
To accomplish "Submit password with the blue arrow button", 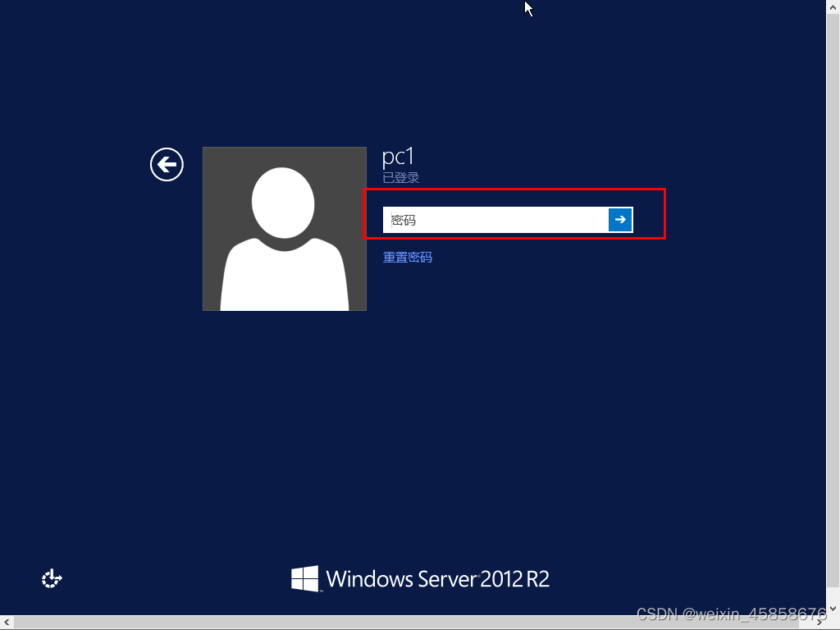I will point(620,220).
